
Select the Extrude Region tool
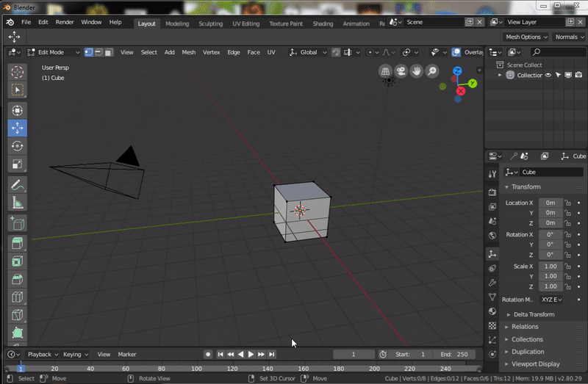coord(17,244)
